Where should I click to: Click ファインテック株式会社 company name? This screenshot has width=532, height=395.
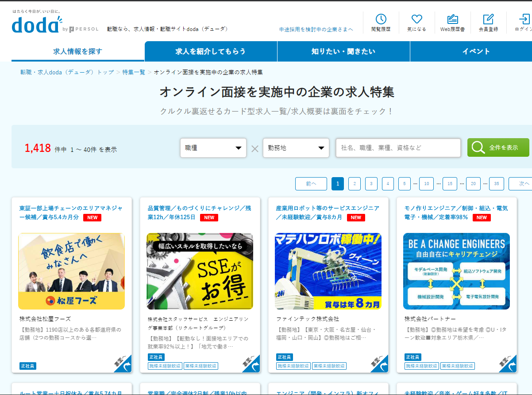point(308,319)
